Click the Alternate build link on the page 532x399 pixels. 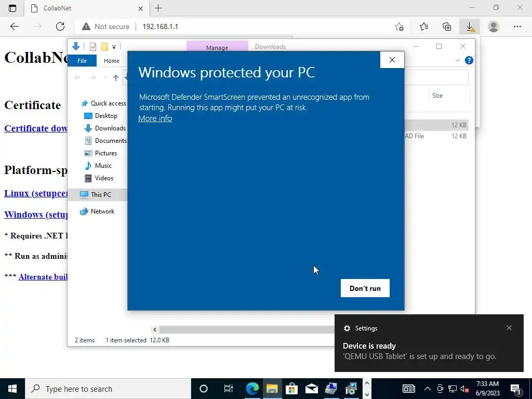[x=43, y=277]
